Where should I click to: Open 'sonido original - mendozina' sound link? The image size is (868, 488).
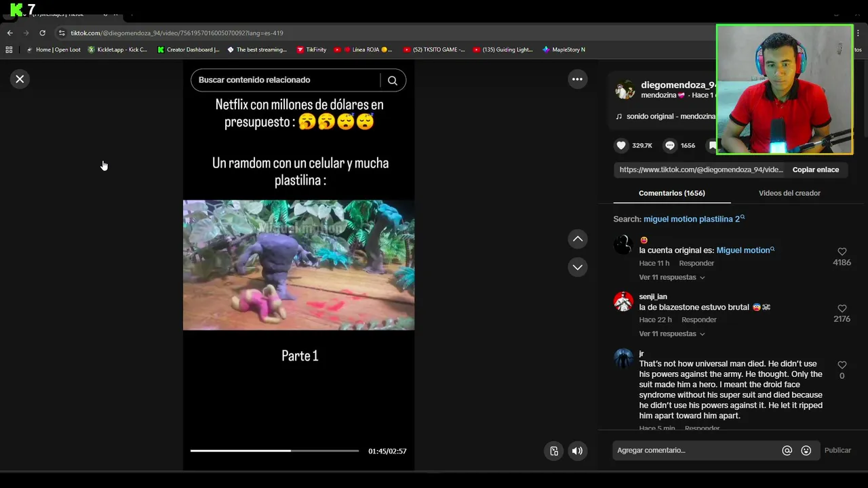click(x=671, y=117)
